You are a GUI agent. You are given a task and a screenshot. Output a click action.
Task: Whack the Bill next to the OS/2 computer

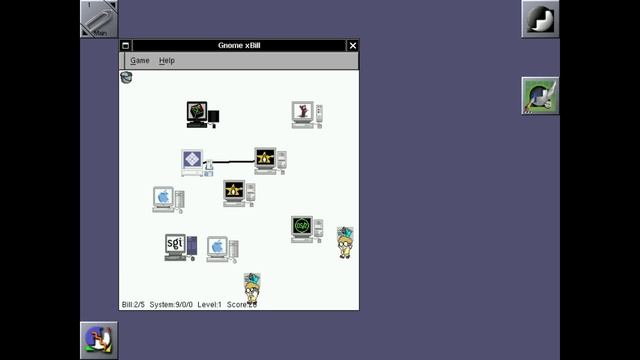pos(345,242)
